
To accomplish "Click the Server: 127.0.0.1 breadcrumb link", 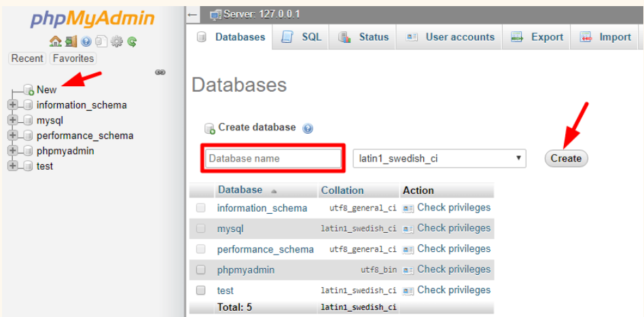I will [262, 15].
